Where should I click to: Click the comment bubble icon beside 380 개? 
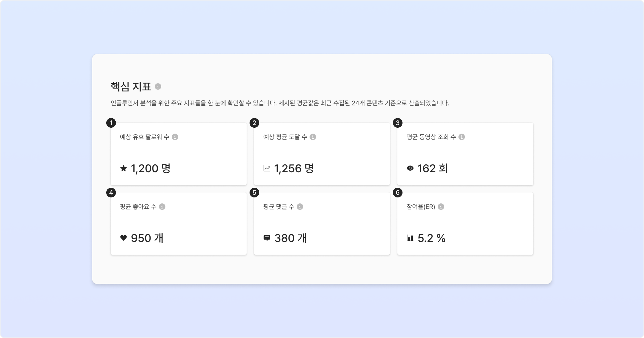click(267, 238)
